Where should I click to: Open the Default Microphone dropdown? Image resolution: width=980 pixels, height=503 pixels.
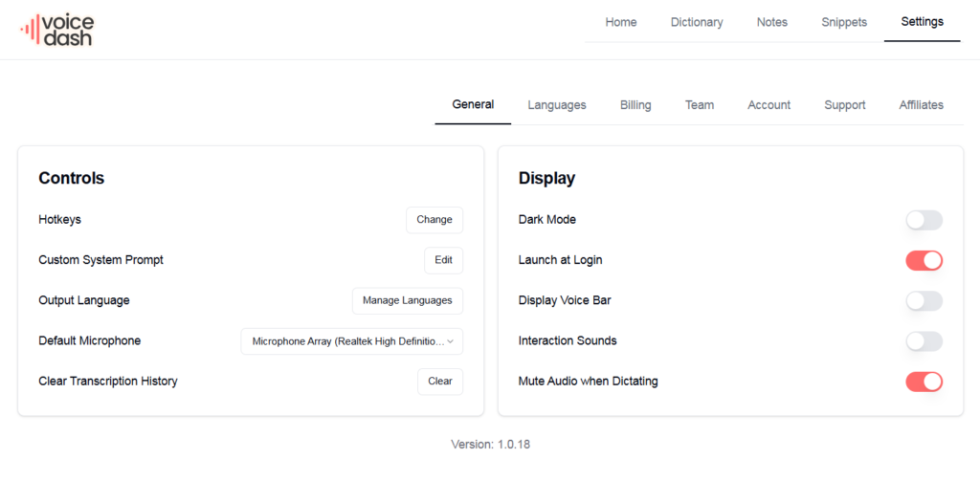(x=352, y=341)
